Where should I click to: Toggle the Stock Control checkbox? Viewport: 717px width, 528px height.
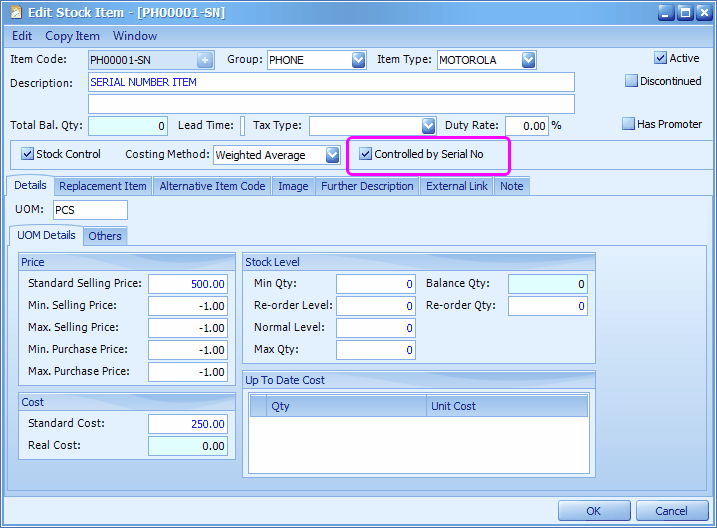(28, 154)
